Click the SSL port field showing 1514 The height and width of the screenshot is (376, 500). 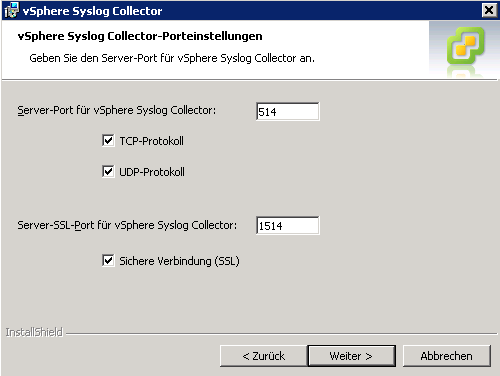[x=288, y=226]
